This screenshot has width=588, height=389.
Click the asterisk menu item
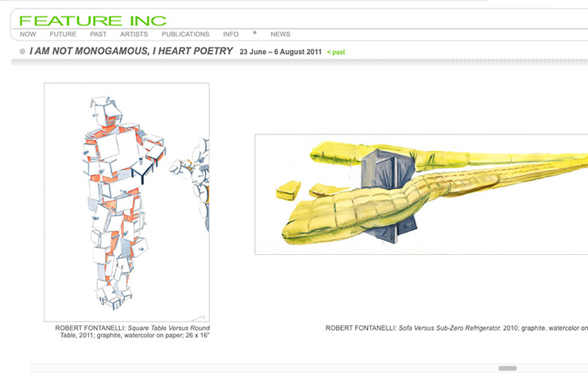click(x=254, y=33)
